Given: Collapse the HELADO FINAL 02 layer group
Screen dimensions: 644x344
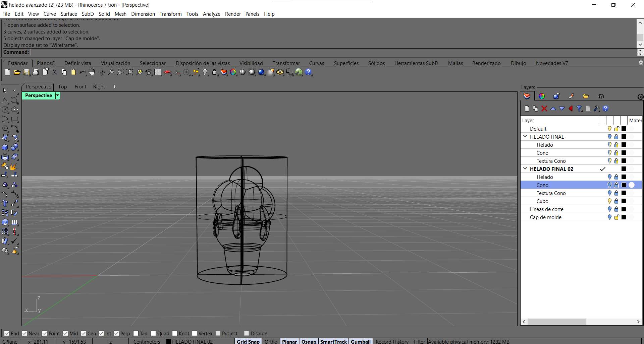Looking at the screenshot, I should [525, 168].
